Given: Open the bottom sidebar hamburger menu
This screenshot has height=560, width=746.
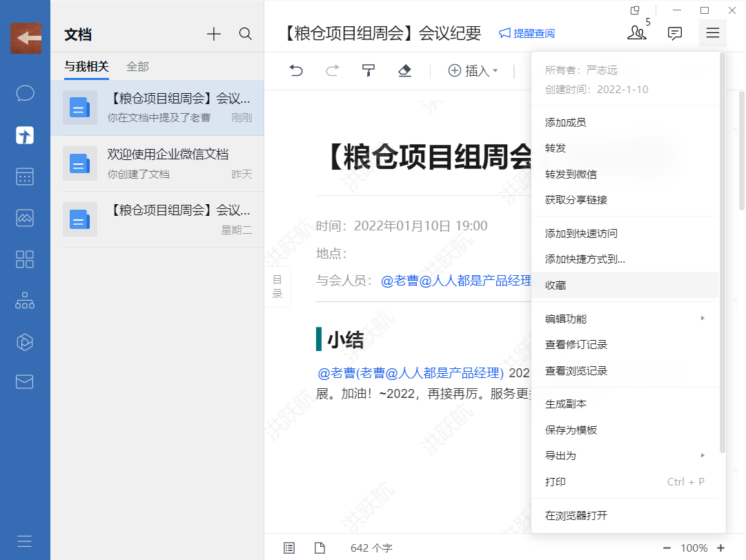Looking at the screenshot, I should tap(25, 541).
